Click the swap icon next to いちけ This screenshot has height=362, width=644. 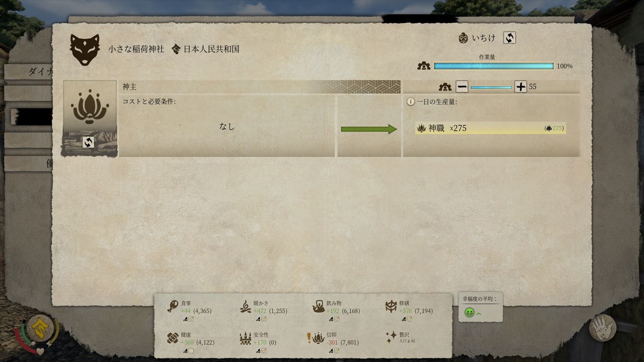(509, 38)
